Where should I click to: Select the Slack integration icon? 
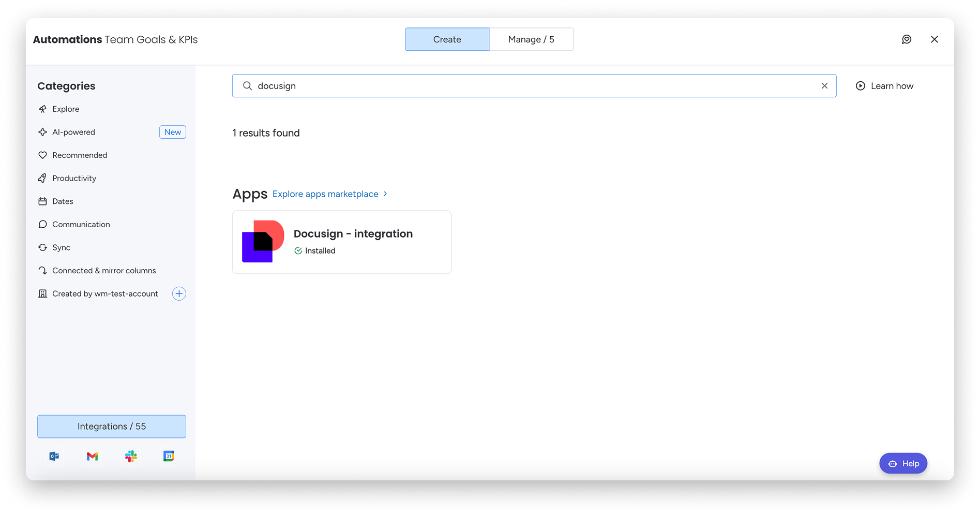[130, 456]
